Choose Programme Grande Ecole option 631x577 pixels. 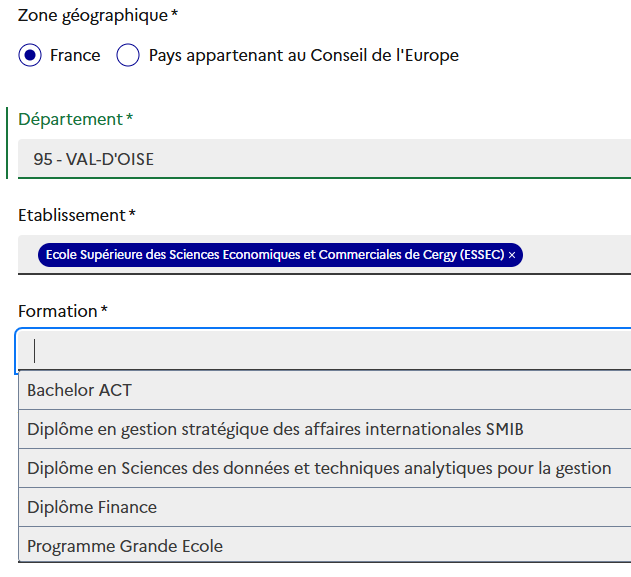(125, 546)
